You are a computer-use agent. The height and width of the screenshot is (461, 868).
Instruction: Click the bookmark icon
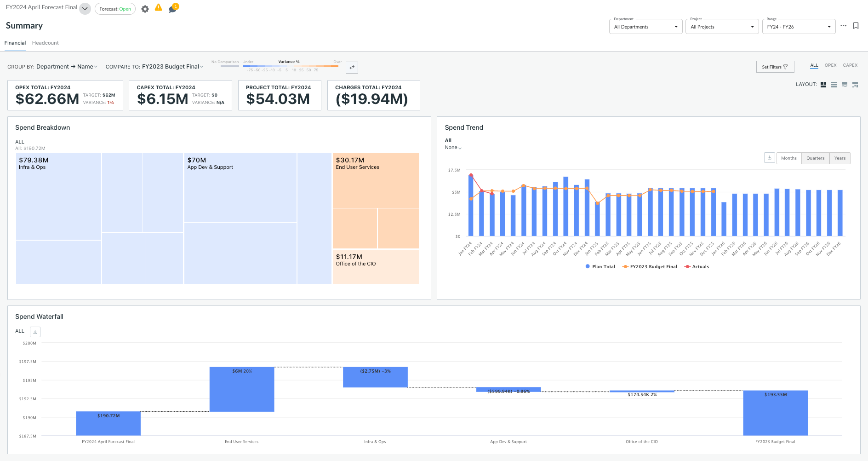point(856,26)
